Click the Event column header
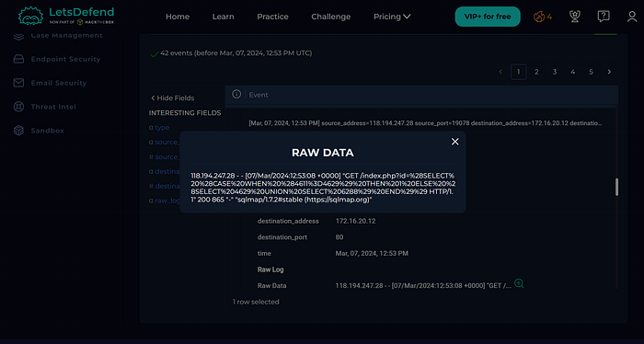The height and width of the screenshot is (344, 644). (x=259, y=95)
